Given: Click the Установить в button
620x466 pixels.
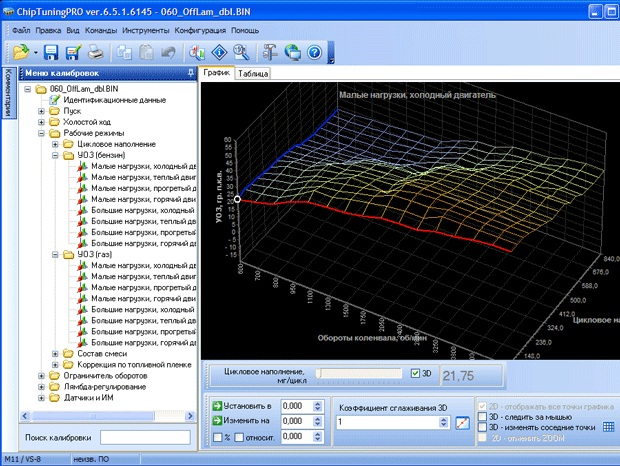Looking at the screenshot, I should (x=242, y=406).
